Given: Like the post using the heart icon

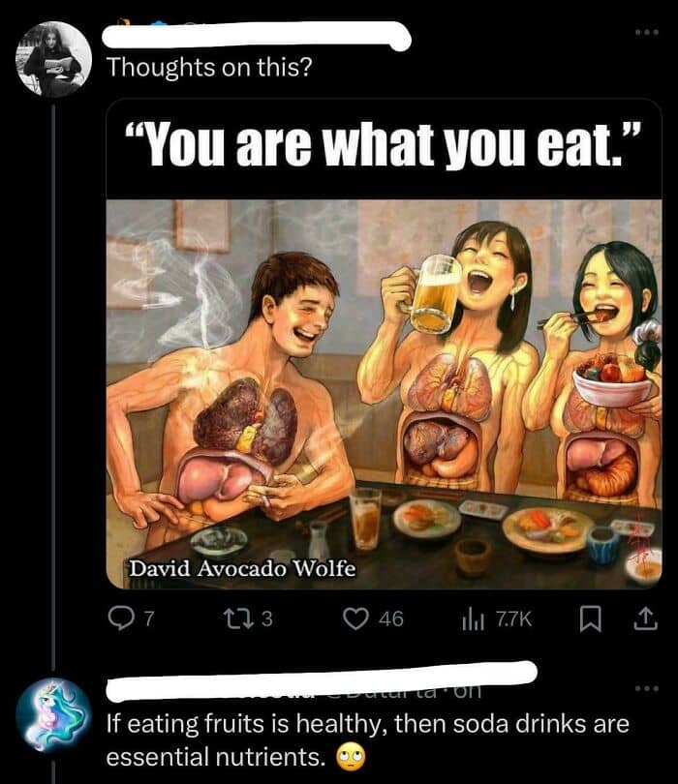Looking at the screenshot, I should click(x=354, y=619).
